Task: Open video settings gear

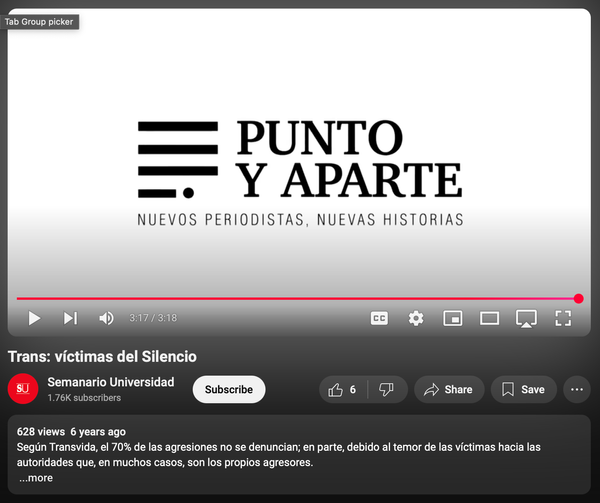Action: 416,318
